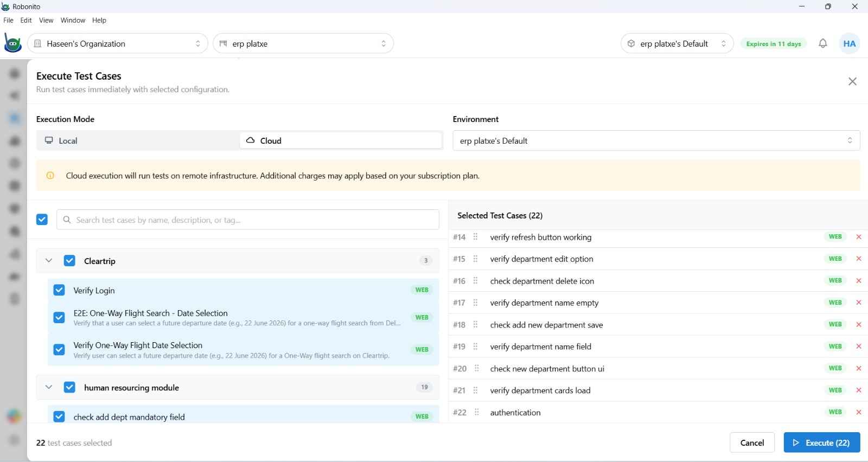Screen dimensions: 868x462
Task: Click the Cleartrip count badge 3
Action: [x=426, y=261]
